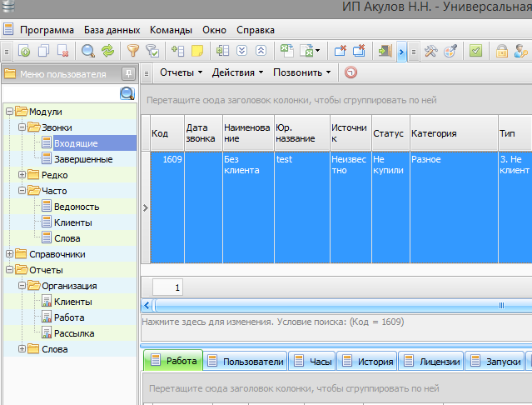Click the padlock toolbar icon

point(502,52)
